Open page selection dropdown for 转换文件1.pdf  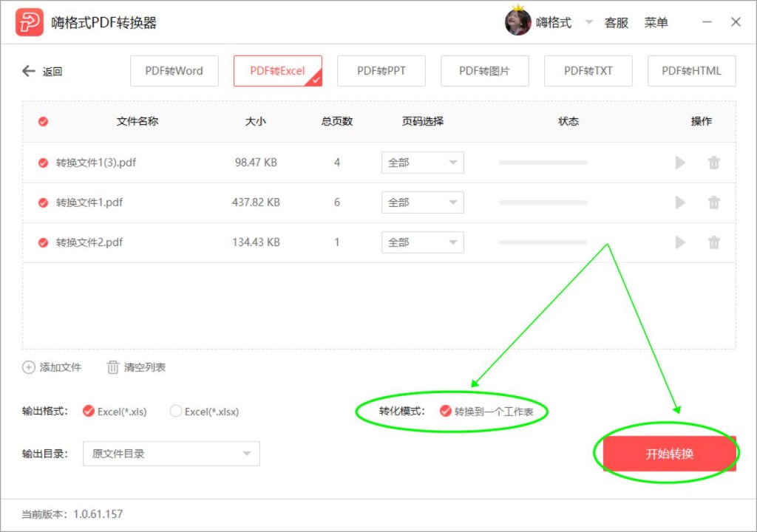(422, 202)
